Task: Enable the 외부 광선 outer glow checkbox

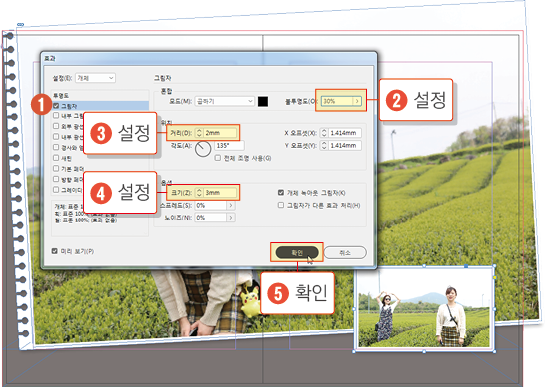Action: [56, 126]
